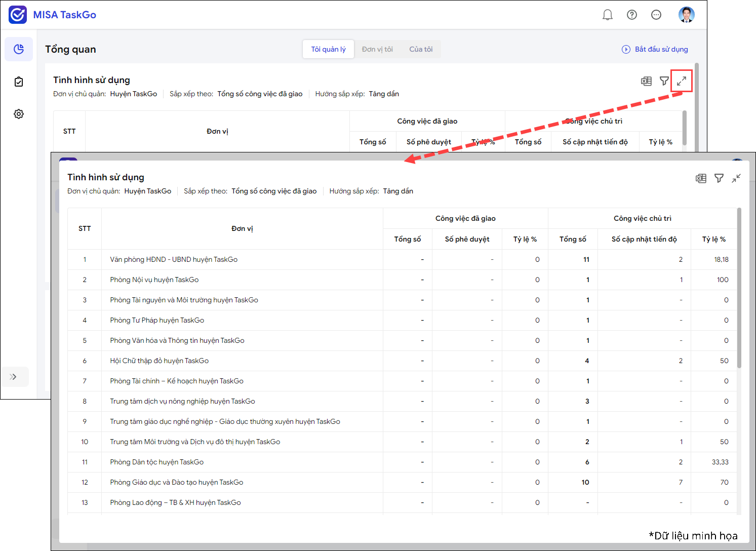
Task: Switch to the Đơn vị tôi tab
Action: coord(377,49)
